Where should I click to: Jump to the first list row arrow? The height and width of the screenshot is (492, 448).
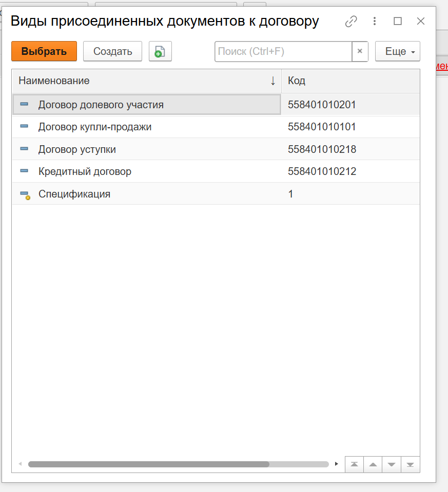(354, 464)
